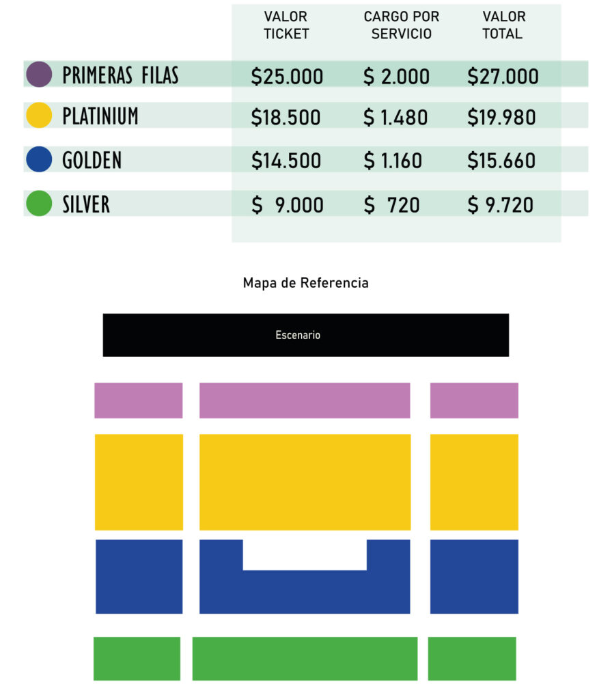
Task: Choose the right yellow seating block
Action: pyautogui.click(x=474, y=482)
